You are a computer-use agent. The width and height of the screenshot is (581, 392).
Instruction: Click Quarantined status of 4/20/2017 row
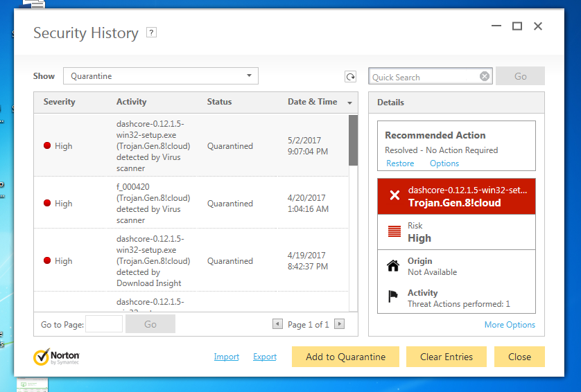pyautogui.click(x=229, y=203)
